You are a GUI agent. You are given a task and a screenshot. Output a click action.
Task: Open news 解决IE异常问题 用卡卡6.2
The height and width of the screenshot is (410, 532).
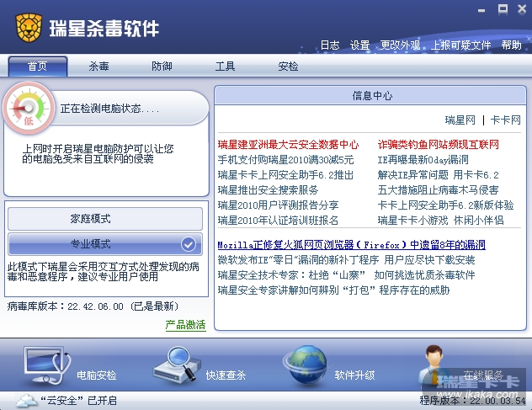tap(439, 175)
